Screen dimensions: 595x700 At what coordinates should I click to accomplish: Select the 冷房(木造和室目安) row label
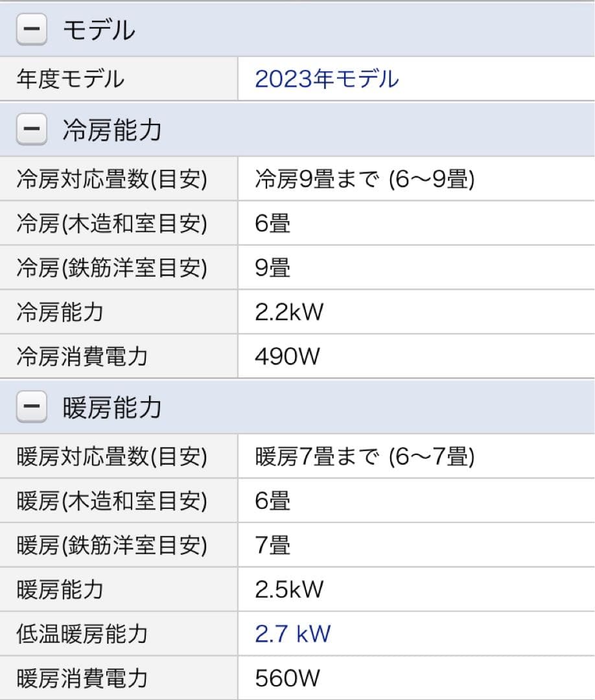tap(111, 224)
